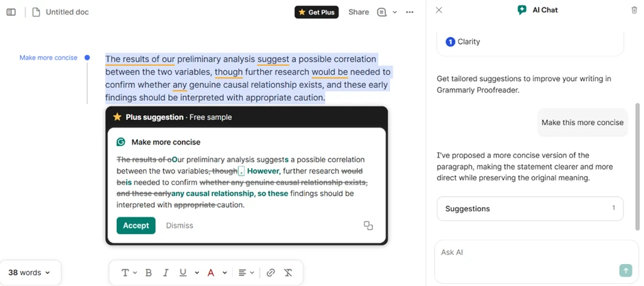Image resolution: width=644 pixels, height=286 pixels.
Task: Dismiss the concise suggestion
Action: [179, 226]
